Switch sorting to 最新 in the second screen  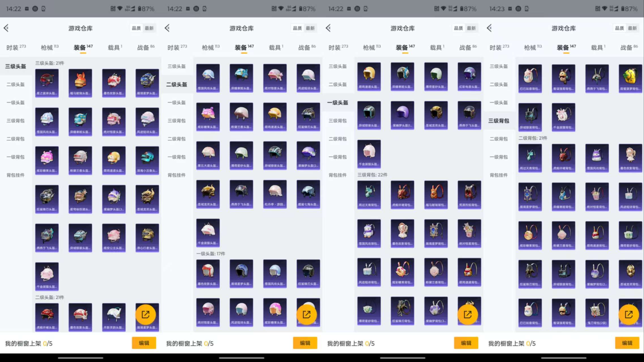point(310,28)
